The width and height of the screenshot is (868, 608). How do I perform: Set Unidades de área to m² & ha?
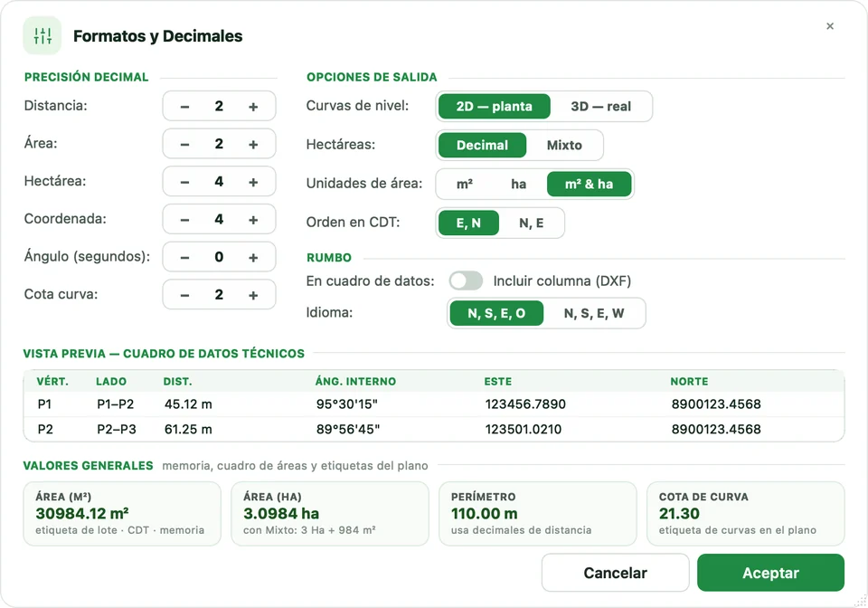(x=589, y=184)
